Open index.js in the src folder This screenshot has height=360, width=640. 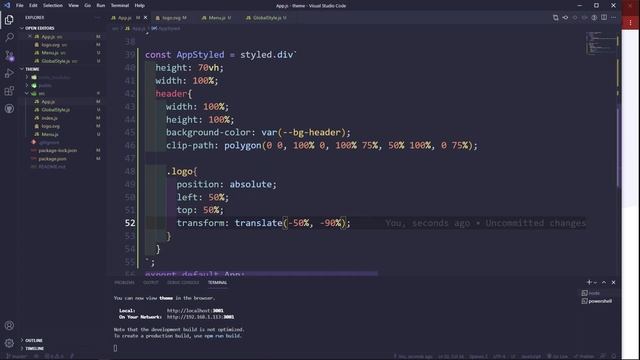click(49, 118)
